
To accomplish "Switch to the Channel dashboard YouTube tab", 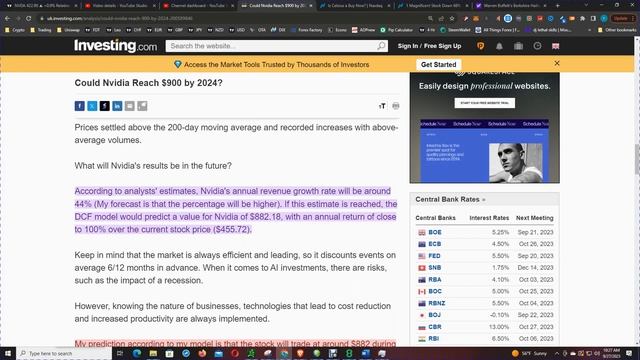I will [198, 6].
